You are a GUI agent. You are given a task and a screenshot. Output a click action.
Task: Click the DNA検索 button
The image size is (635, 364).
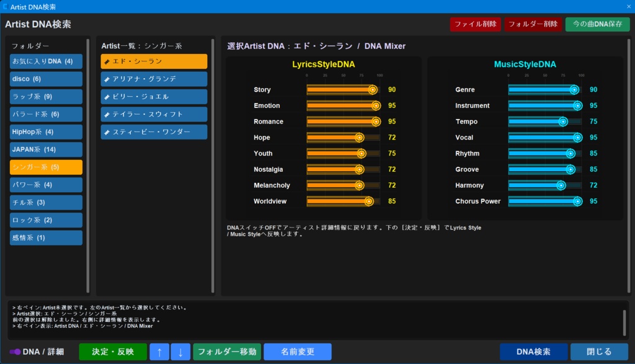(x=533, y=352)
